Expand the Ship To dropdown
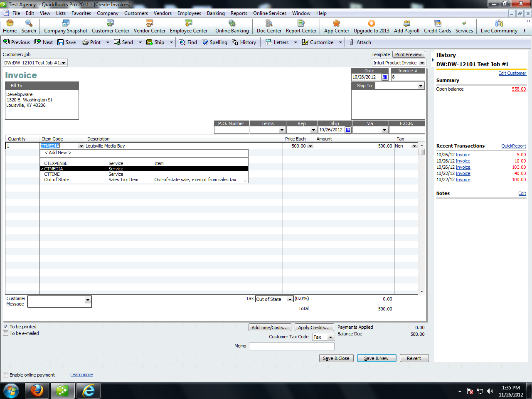The width and height of the screenshot is (532, 399). tap(421, 86)
